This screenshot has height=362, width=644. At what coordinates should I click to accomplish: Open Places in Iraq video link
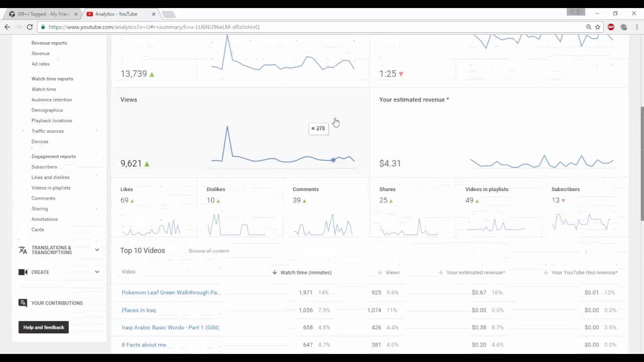pos(139,310)
